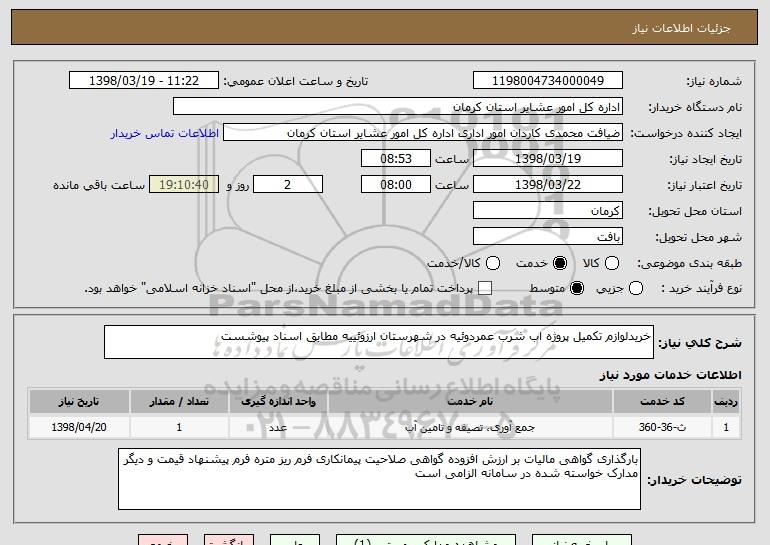Screen dimensions: 770x545
Task: Choose جزیی purchase process radio
Action: click(x=635, y=288)
